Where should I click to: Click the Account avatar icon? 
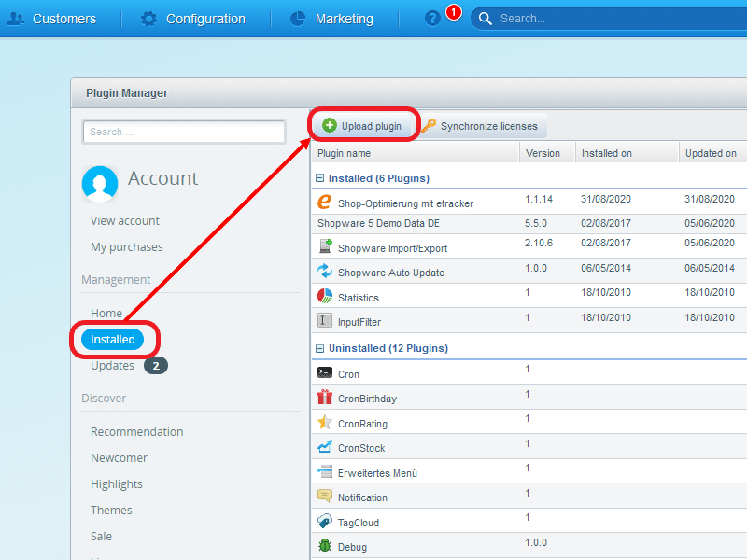point(100,184)
